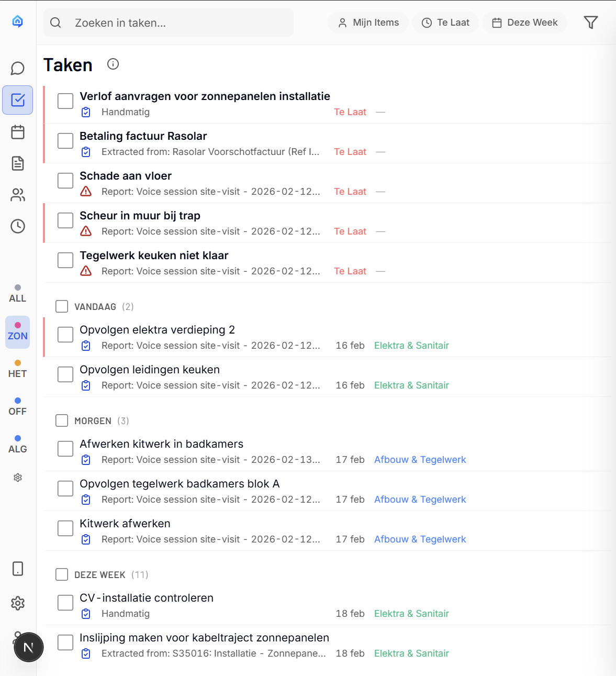Click the 'Zoeken in taken' search field
This screenshot has height=676, width=616.
(x=169, y=23)
